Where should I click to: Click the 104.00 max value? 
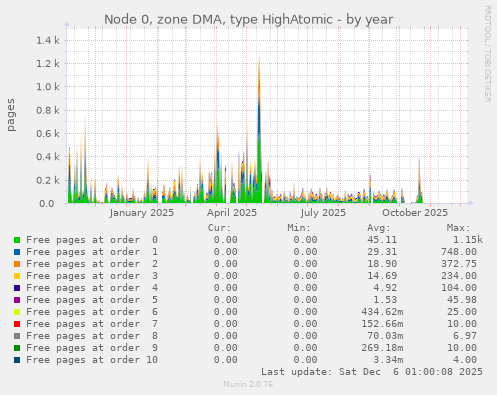(x=459, y=288)
